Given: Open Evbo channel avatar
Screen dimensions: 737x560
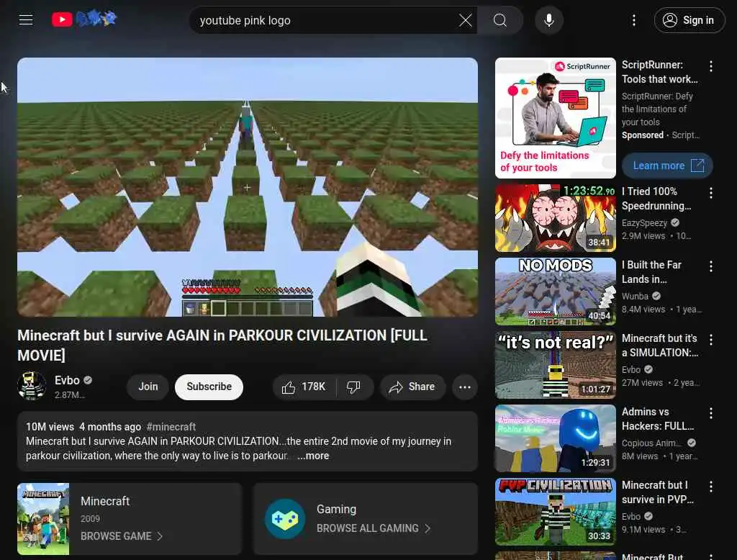Looking at the screenshot, I should [x=32, y=386].
